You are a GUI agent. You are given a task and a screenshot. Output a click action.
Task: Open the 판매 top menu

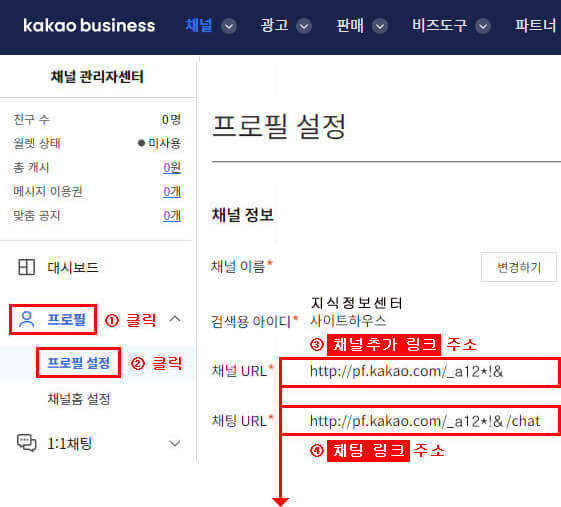click(x=350, y=25)
